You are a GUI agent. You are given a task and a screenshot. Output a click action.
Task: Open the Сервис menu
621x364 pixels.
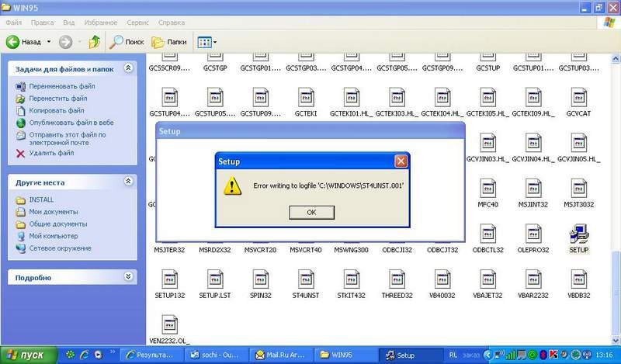point(137,23)
